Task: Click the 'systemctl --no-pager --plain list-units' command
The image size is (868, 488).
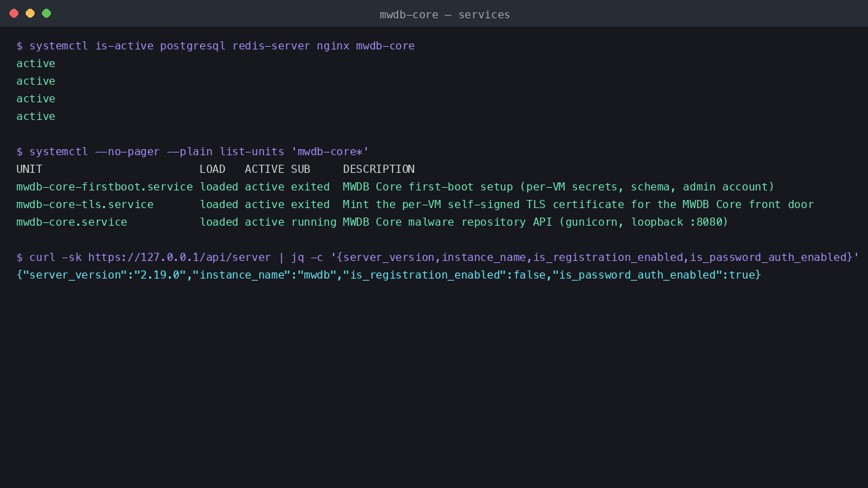Action: point(193,152)
